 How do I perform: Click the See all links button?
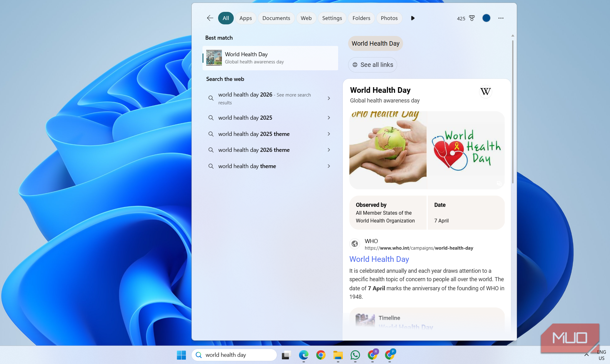tap(372, 65)
